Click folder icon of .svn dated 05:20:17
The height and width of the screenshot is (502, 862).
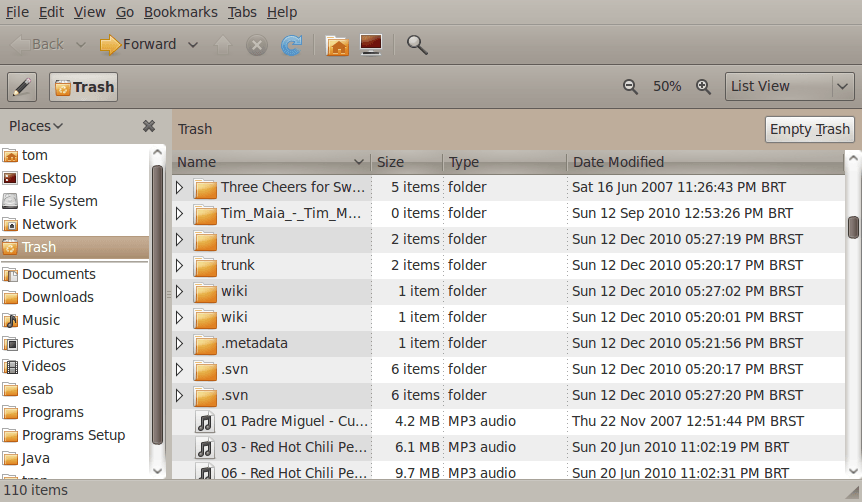[x=205, y=370]
